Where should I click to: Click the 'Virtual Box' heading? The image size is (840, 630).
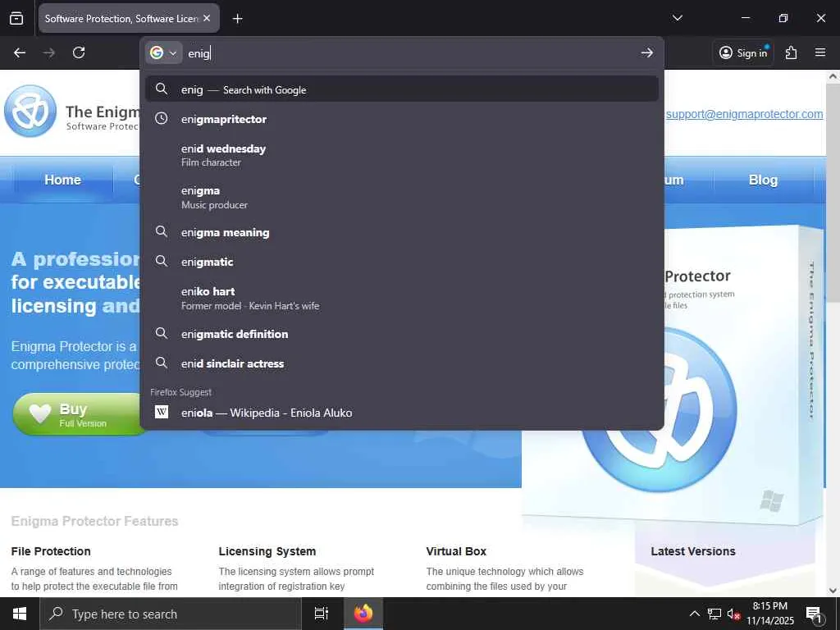tap(456, 551)
